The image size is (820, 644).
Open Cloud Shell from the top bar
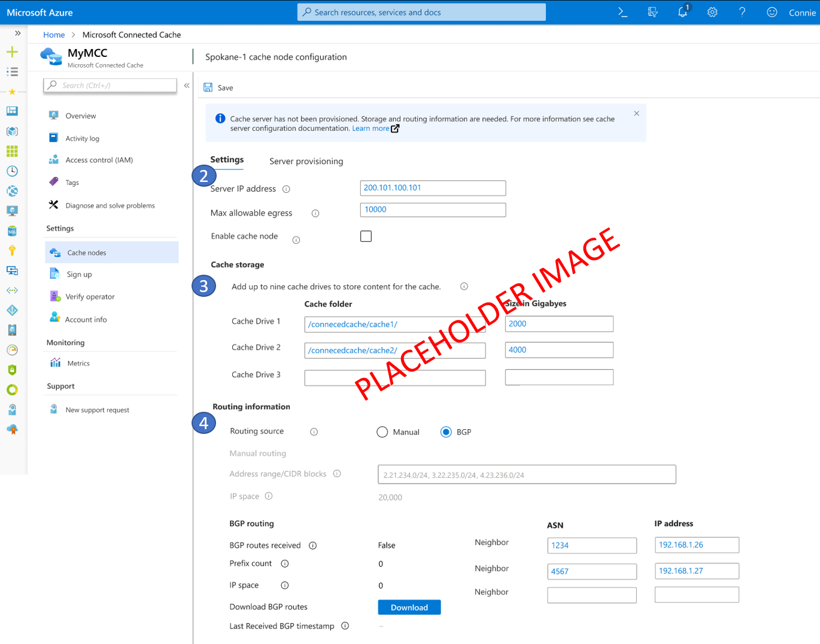pos(622,13)
